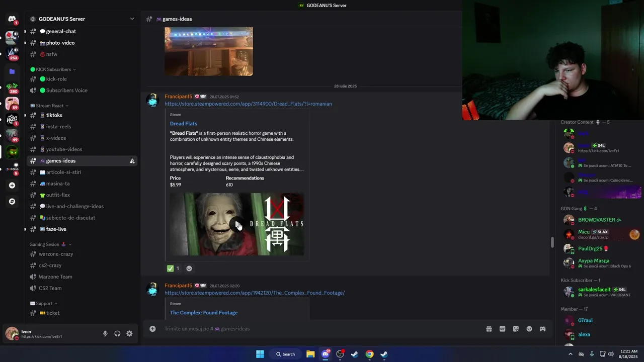Open File Explorer from taskbar
This screenshot has width=644, height=362.
pos(310,354)
